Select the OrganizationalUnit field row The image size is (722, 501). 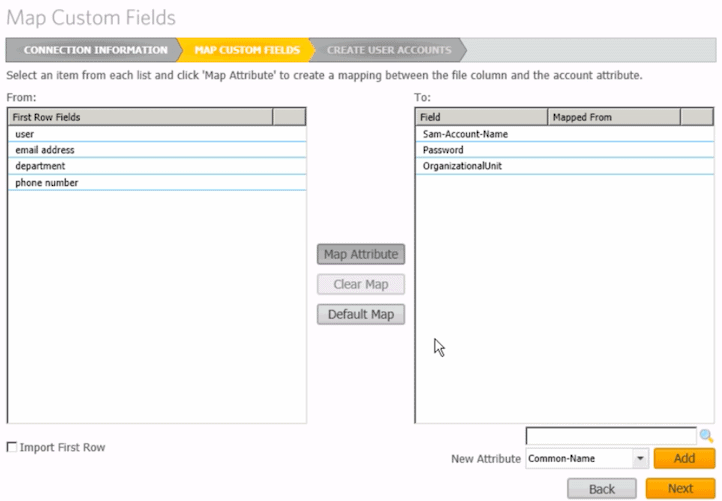[565, 166]
